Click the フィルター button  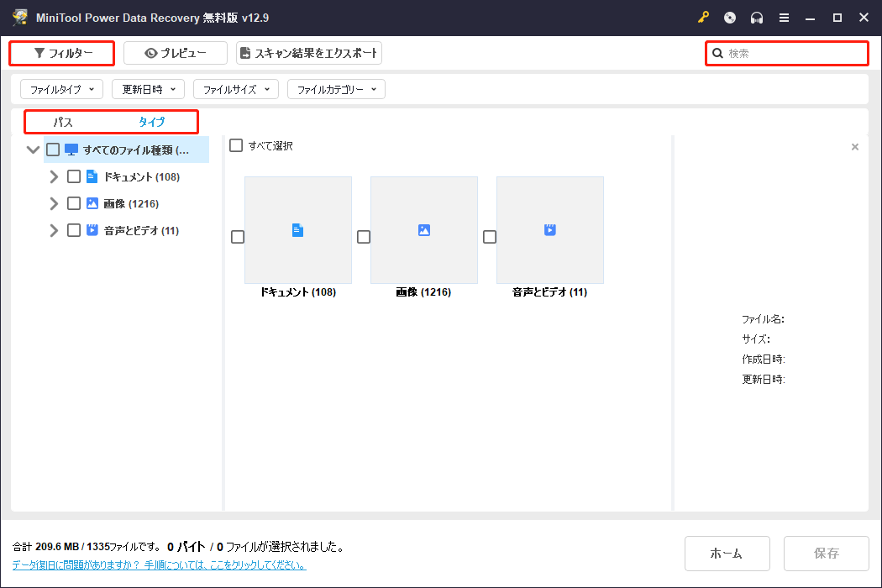[62, 53]
